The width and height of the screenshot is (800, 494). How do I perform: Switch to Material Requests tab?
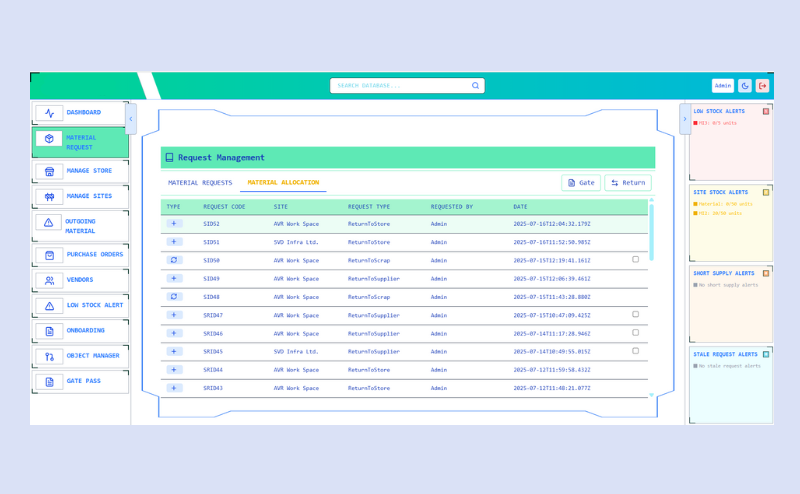pos(200,183)
